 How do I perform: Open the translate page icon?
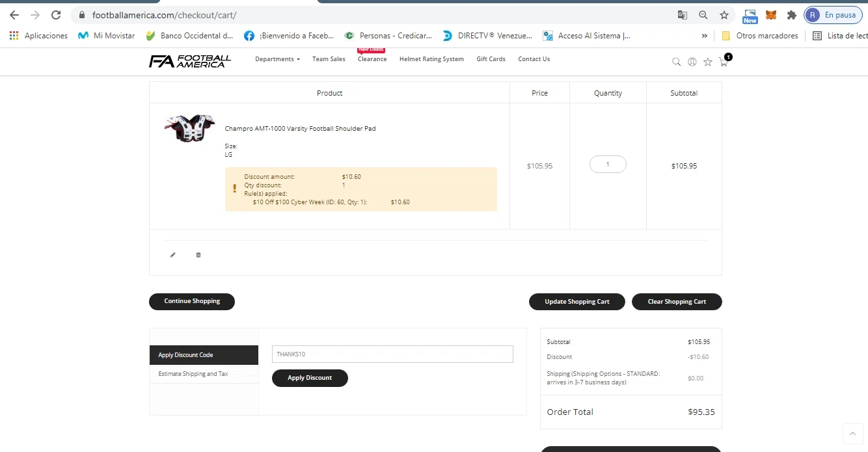coord(682,15)
